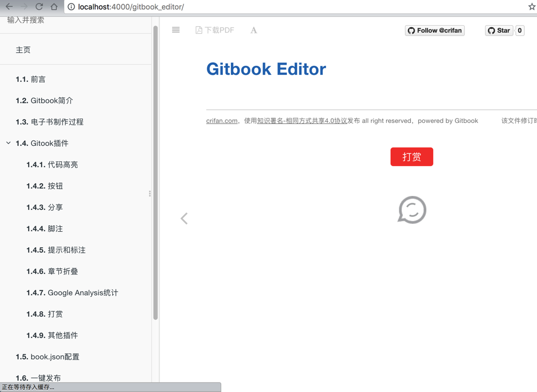Select section 1.4.1. 代码高亮

[x=52, y=164]
